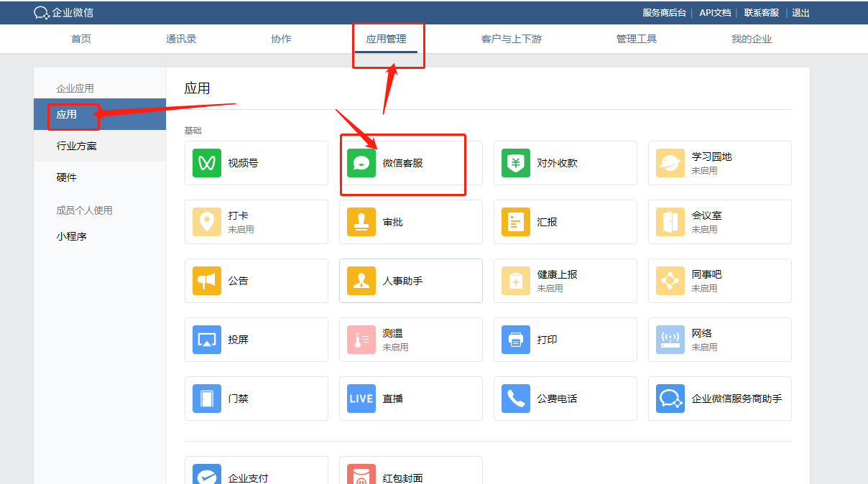This screenshot has height=484, width=868.
Task: Click the 成员个人使用 sidebar group label
Action: click(85, 210)
